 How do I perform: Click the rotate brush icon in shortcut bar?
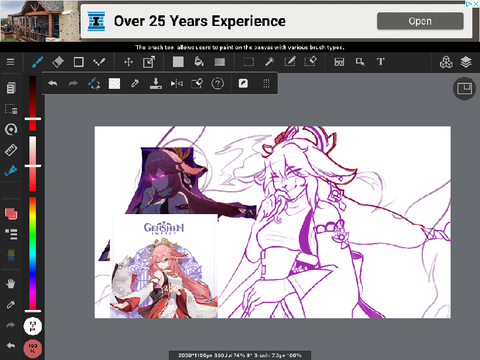coord(94,83)
